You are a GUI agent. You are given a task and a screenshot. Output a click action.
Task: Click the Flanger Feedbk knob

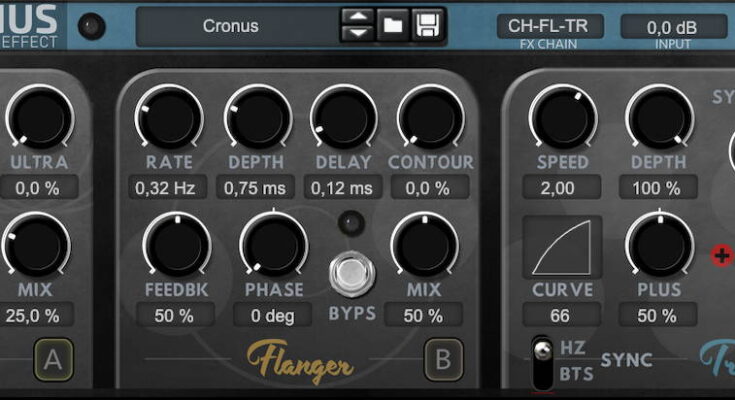176,246
